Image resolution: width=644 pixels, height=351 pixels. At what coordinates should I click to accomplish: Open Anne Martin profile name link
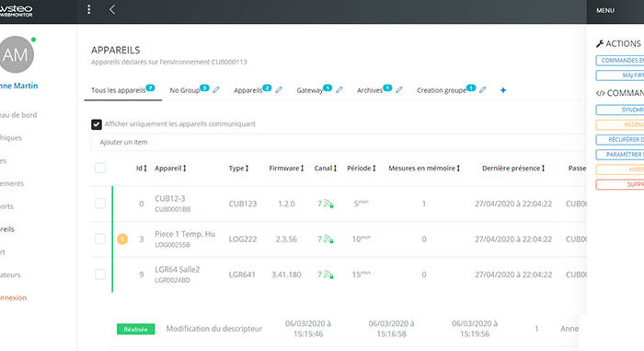click(x=18, y=86)
